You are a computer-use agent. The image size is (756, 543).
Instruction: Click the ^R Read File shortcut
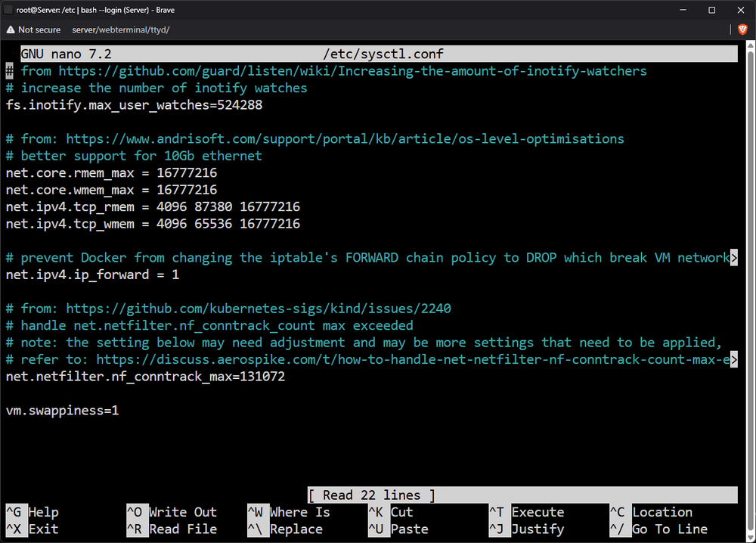172,529
